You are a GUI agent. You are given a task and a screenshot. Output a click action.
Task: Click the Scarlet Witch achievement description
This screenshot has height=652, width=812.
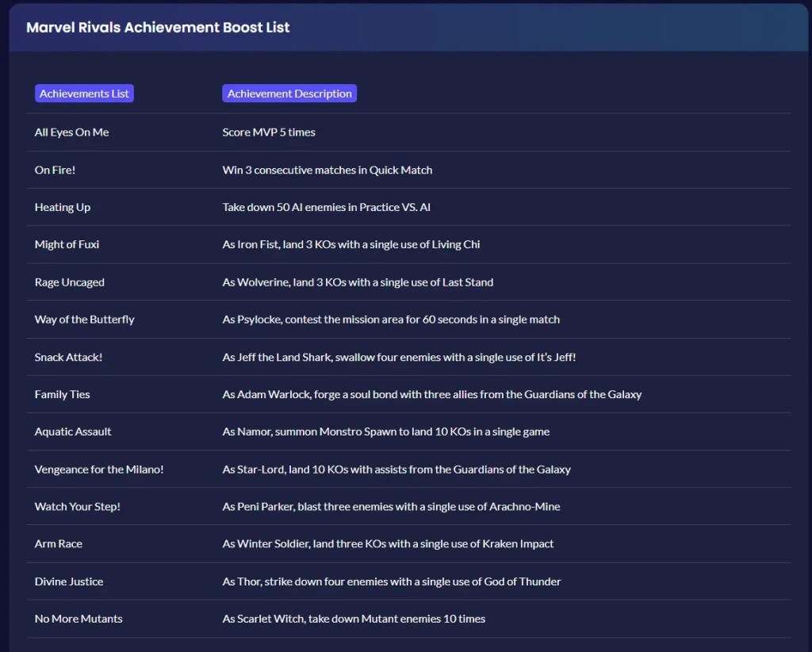(353, 619)
